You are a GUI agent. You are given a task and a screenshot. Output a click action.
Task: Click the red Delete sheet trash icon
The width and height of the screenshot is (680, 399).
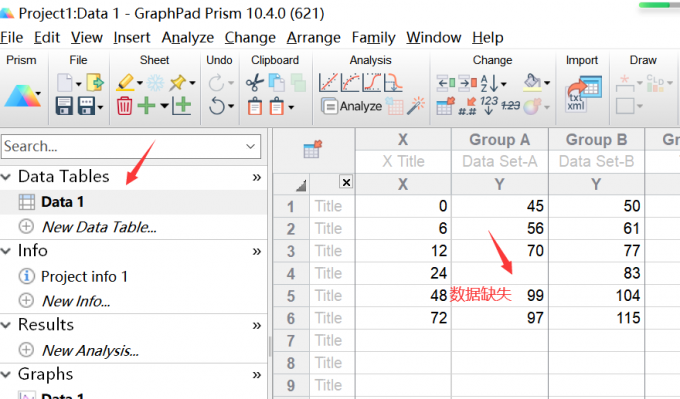(x=124, y=106)
